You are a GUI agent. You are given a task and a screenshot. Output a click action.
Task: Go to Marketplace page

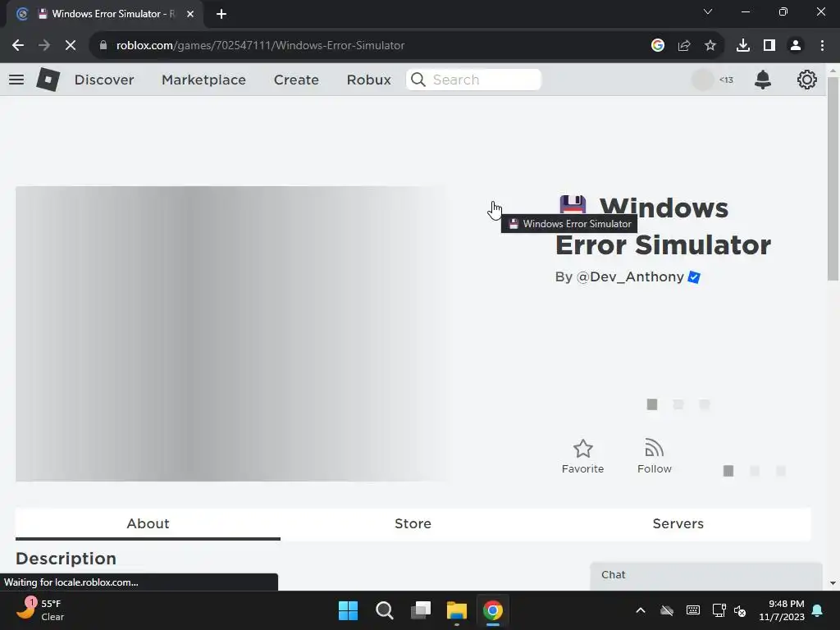click(x=203, y=80)
